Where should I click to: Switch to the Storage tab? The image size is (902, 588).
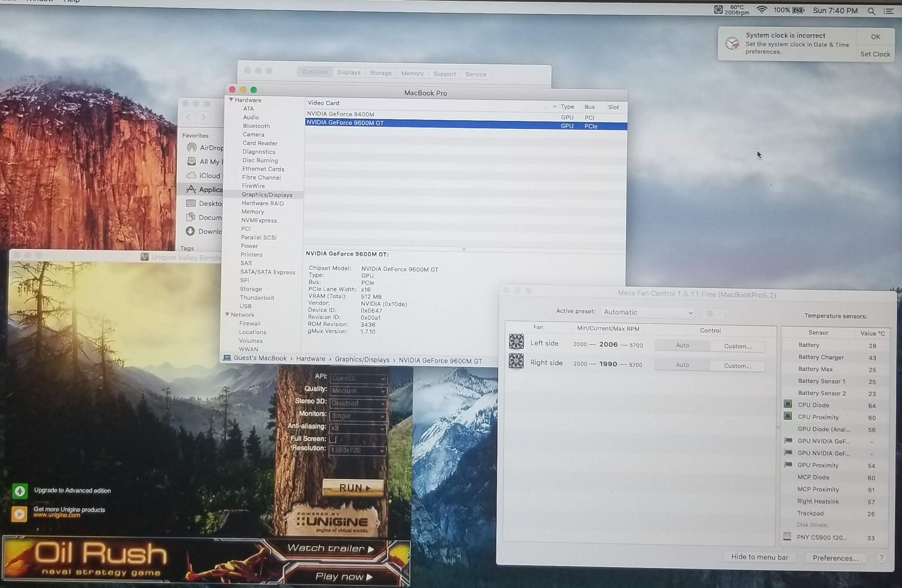pos(380,73)
